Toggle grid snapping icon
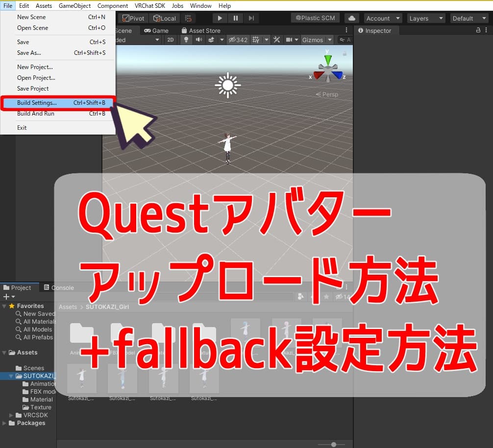 pos(188,18)
